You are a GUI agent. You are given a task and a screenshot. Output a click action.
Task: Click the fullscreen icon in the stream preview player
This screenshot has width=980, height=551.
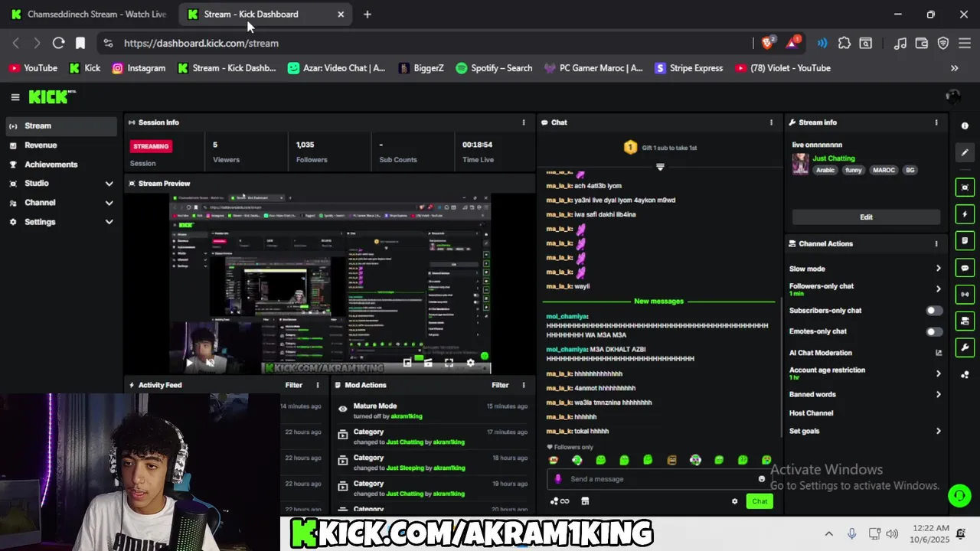pos(449,363)
